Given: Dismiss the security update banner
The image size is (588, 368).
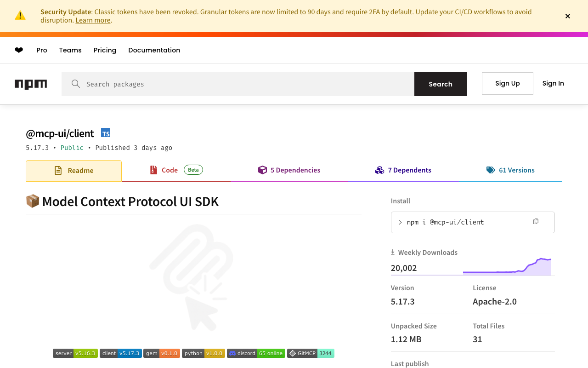Looking at the screenshot, I should 568,16.
